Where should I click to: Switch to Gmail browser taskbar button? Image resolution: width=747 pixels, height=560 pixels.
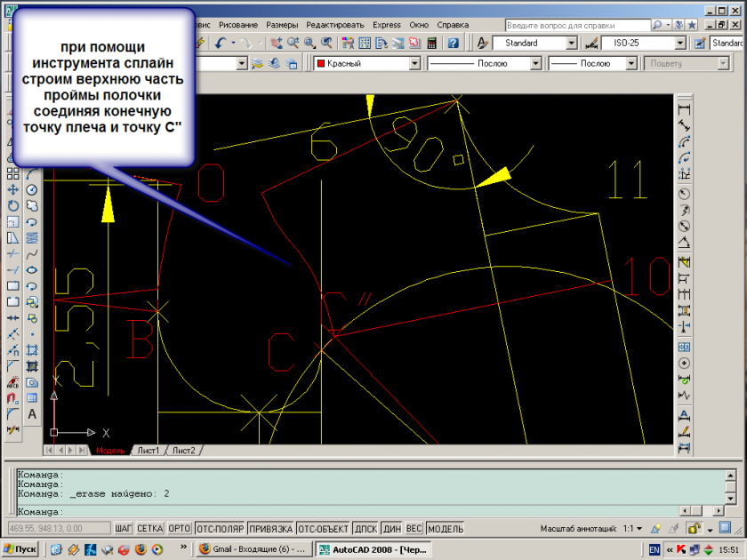tap(253, 549)
